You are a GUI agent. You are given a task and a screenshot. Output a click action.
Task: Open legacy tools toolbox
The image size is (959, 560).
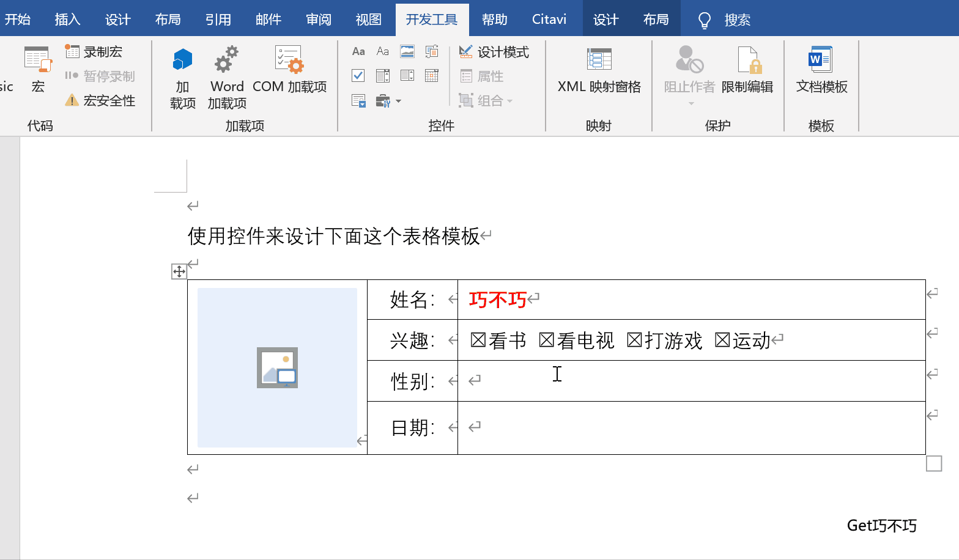[x=383, y=100]
